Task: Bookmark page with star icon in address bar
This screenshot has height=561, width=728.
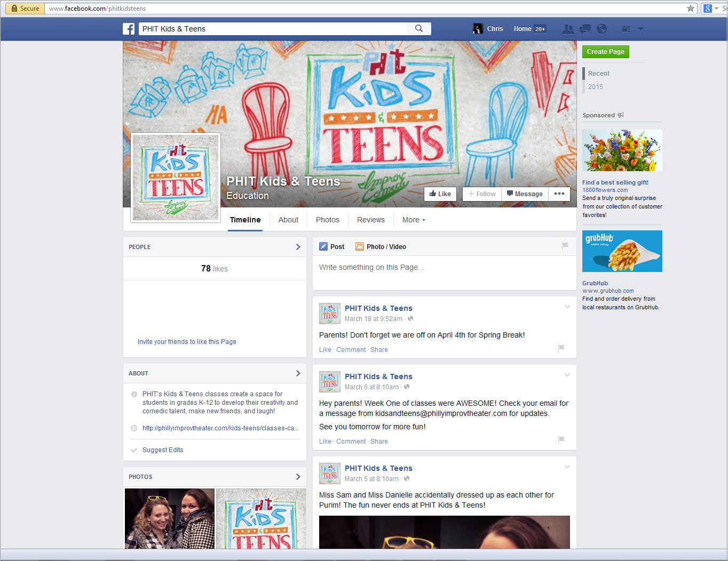Action: point(691,8)
